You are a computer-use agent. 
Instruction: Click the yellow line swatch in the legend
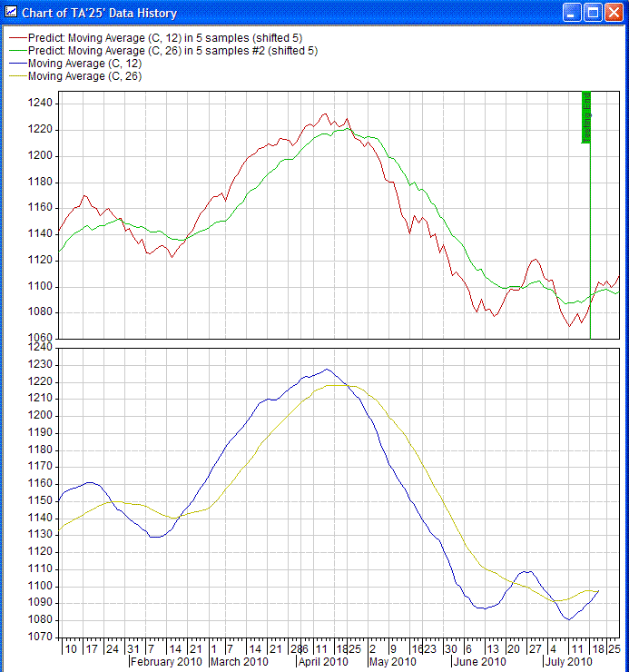18,76
